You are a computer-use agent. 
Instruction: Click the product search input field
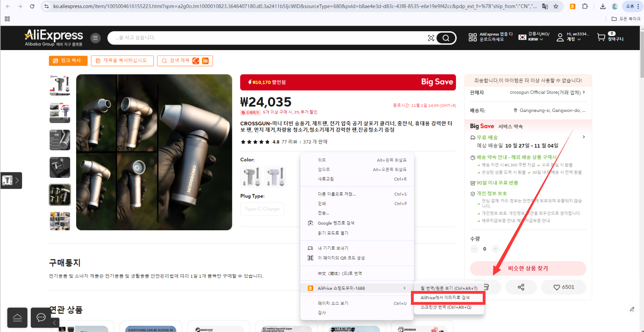click(268, 38)
